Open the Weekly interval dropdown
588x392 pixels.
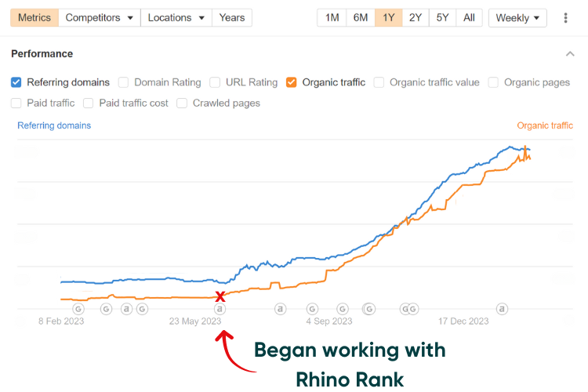tap(517, 17)
